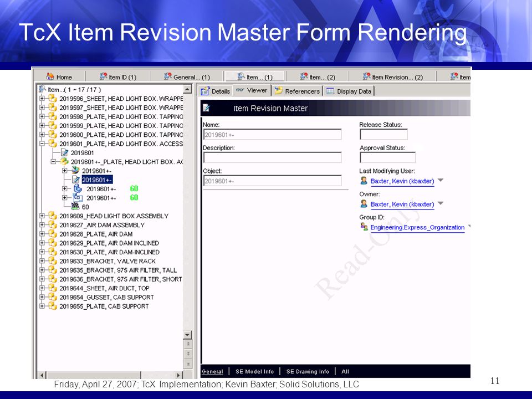
Task: Click the form icon next to 2019601
Action: tap(64, 153)
